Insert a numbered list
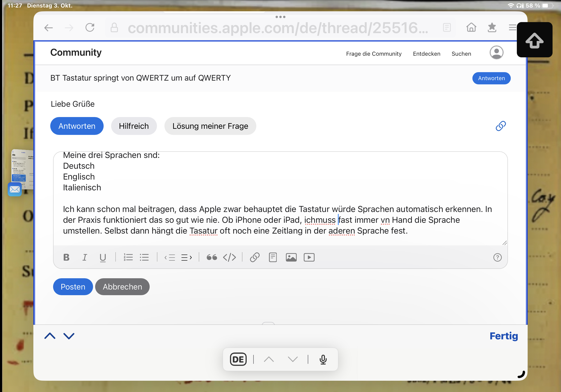 (128, 257)
